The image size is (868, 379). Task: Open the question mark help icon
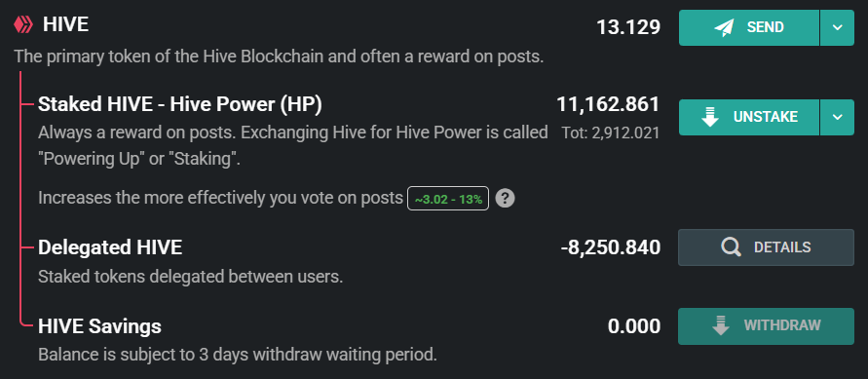click(x=505, y=198)
